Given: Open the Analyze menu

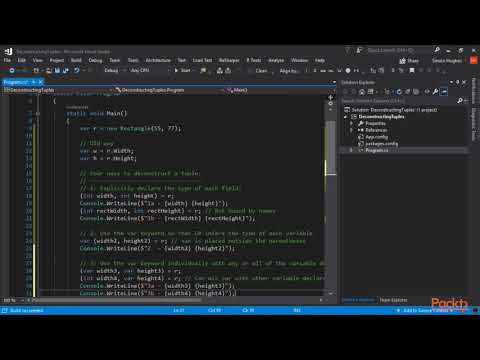Looking at the screenshot, I should tap(276, 60).
